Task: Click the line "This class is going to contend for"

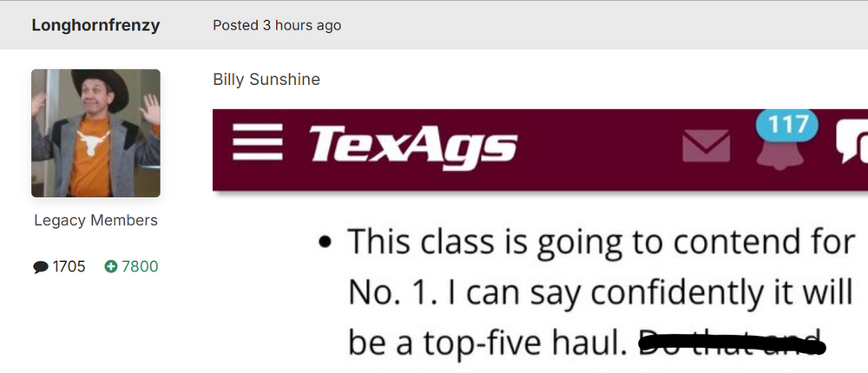Action: 601,242
